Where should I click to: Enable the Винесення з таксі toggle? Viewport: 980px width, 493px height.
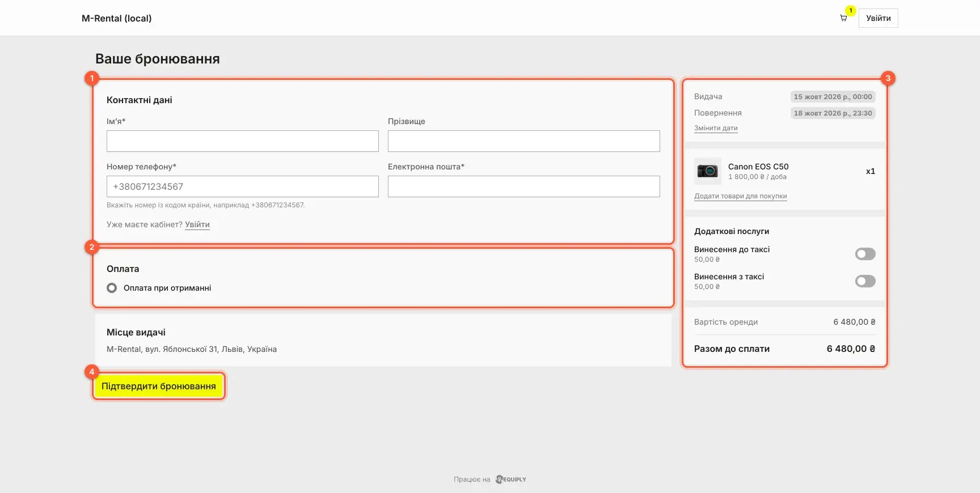coord(865,281)
